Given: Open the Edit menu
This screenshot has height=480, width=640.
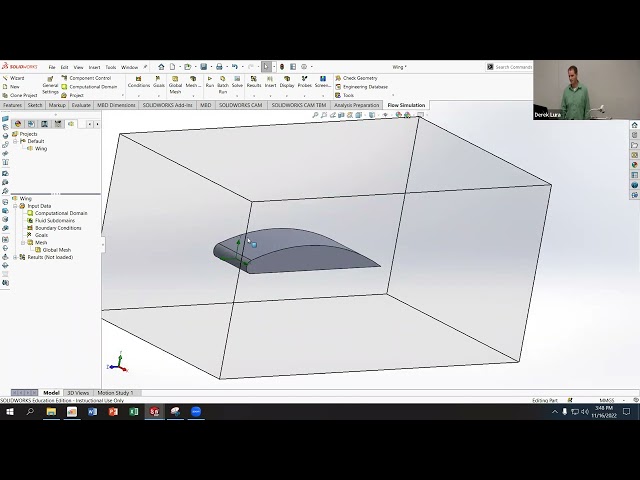Looking at the screenshot, I should coord(64,67).
